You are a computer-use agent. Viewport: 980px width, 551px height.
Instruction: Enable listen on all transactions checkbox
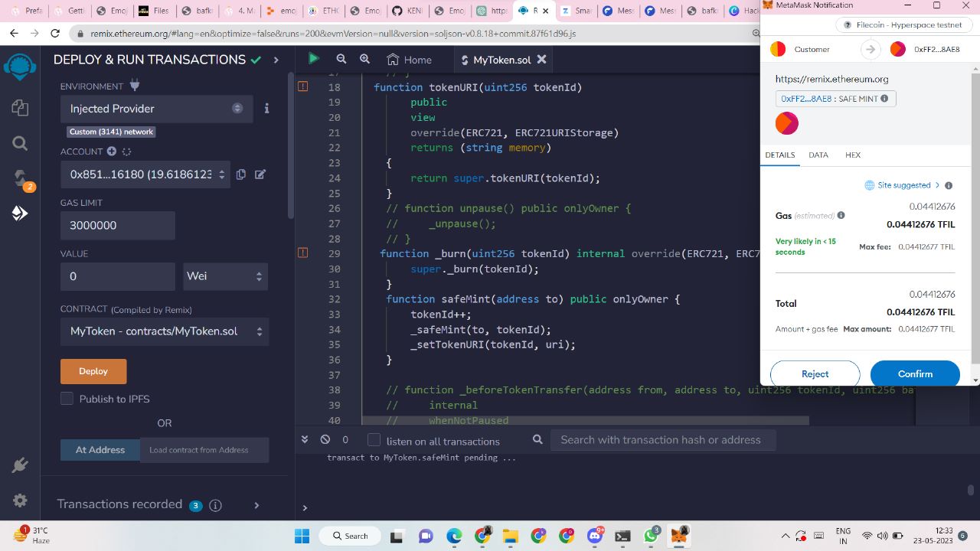coord(374,440)
